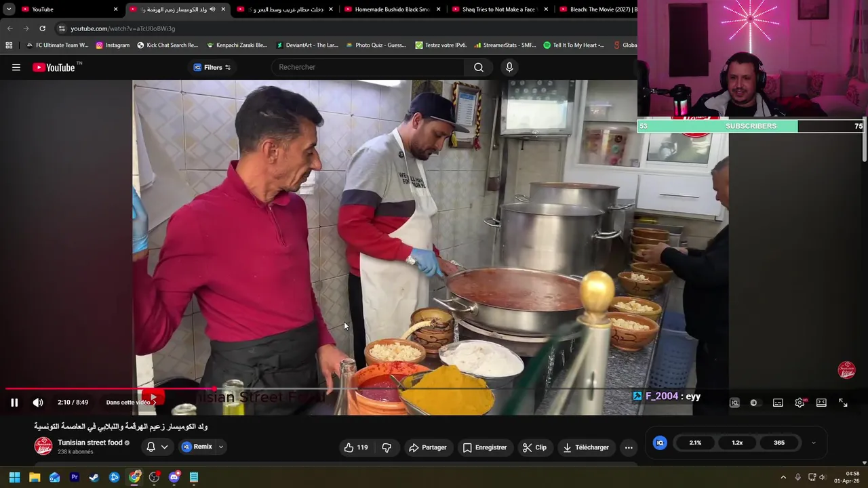Dislike the video with thumbs-down
Screen dimensions: 868x488
(387, 447)
